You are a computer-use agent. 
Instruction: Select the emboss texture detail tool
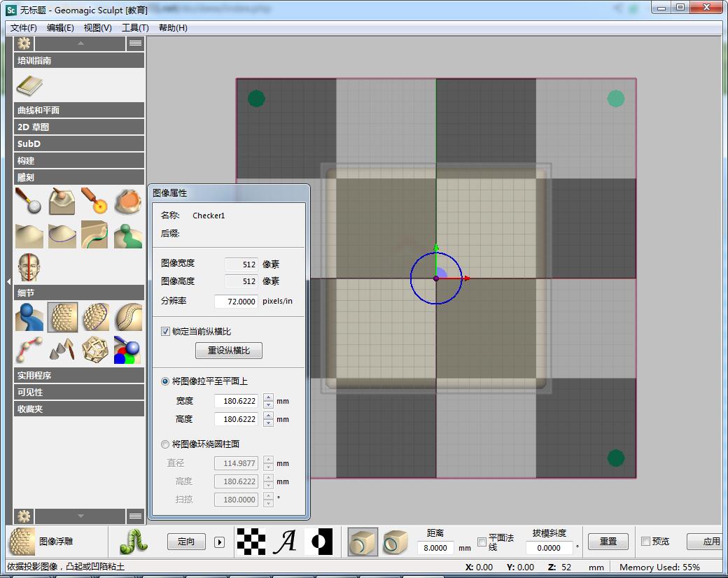point(62,317)
